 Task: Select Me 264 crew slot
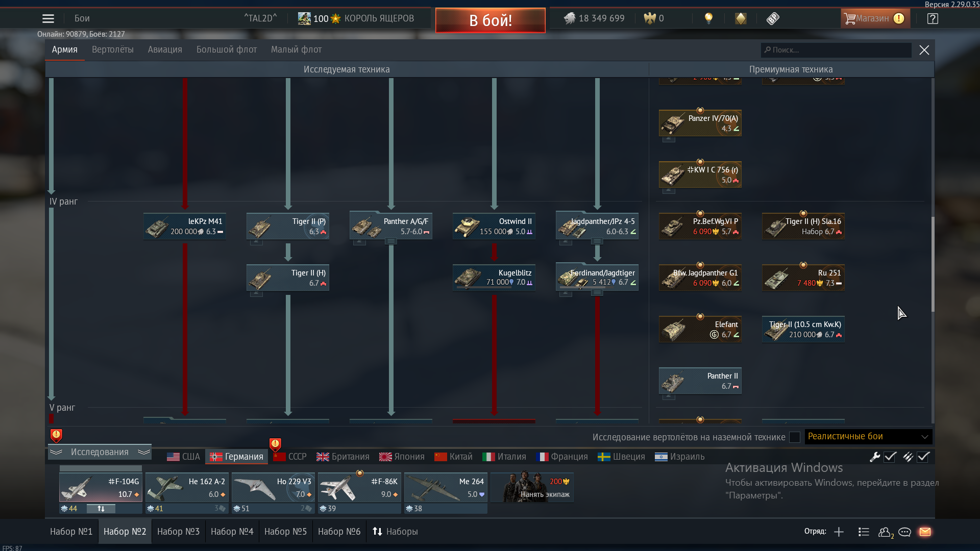(446, 488)
